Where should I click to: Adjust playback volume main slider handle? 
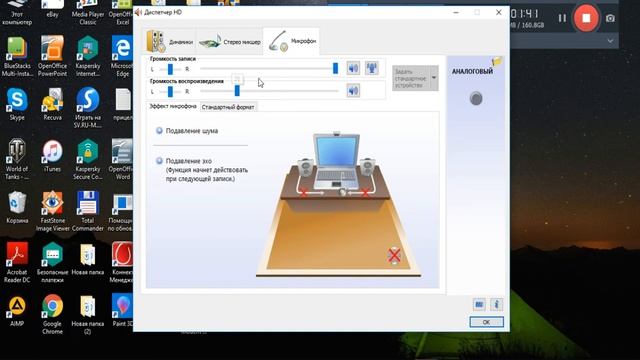coord(237,91)
